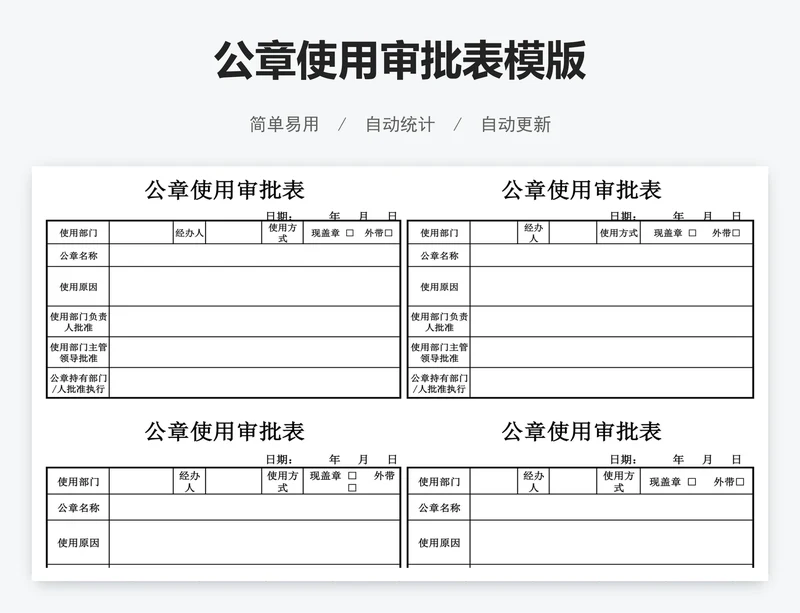
Task: Click 公章持有部门/人批准执行 label in top-left form
Action: click(x=78, y=383)
